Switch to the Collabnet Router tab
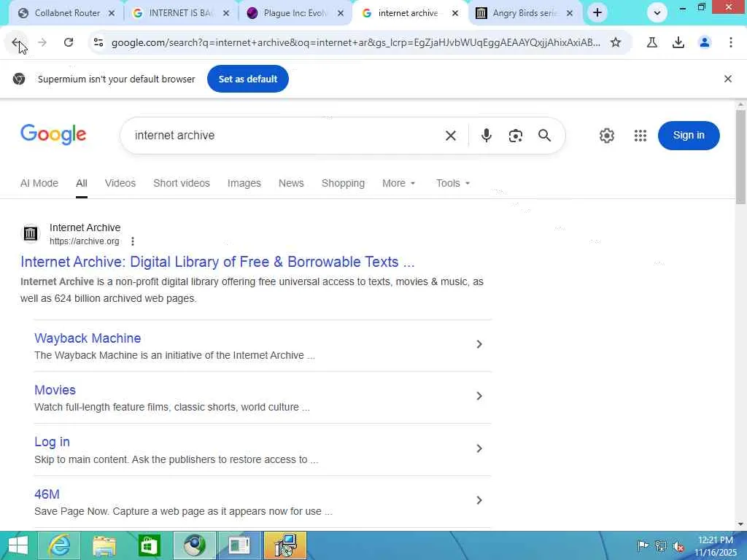Screen dimensions: 747x560 click(x=66, y=13)
